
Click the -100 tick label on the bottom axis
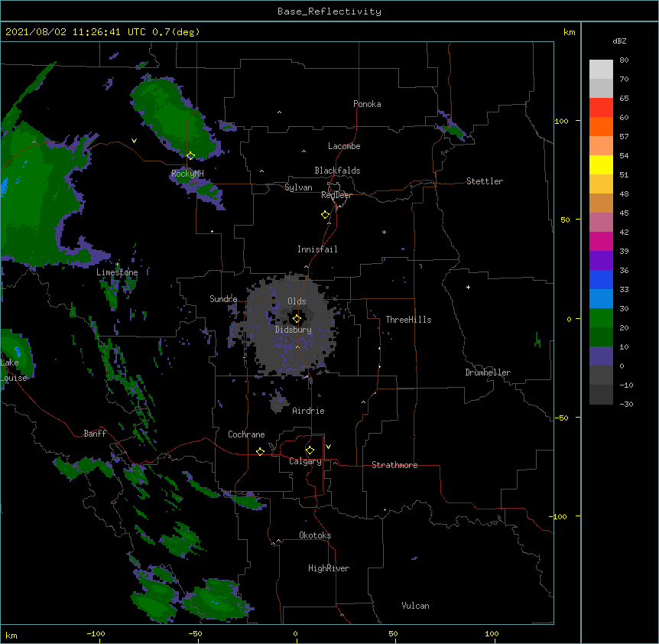tap(96, 634)
